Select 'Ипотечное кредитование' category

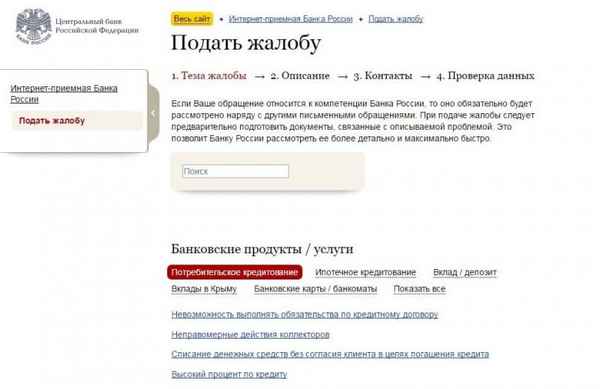point(365,272)
